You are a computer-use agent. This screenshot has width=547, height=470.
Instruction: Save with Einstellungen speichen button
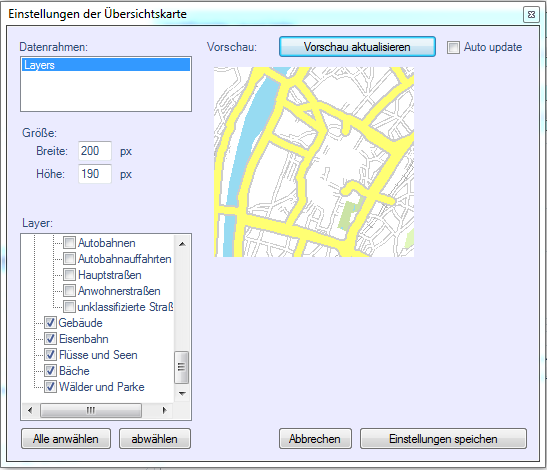[x=443, y=439]
